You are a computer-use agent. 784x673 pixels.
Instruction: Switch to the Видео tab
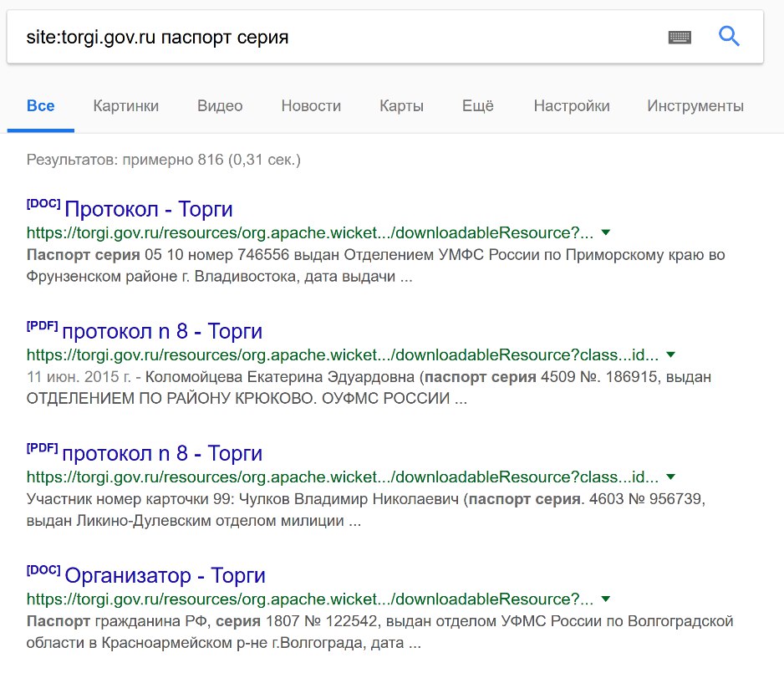(220, 106)
